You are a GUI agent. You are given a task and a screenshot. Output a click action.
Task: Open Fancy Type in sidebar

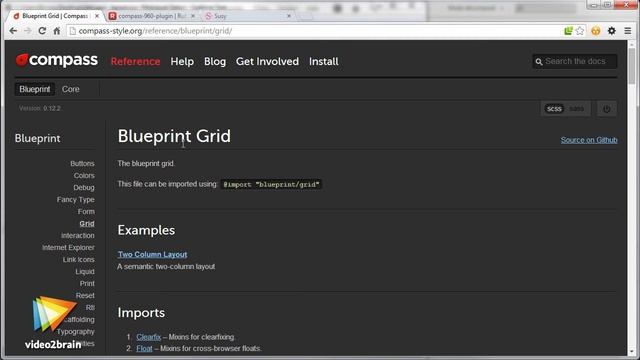(76, 200)
